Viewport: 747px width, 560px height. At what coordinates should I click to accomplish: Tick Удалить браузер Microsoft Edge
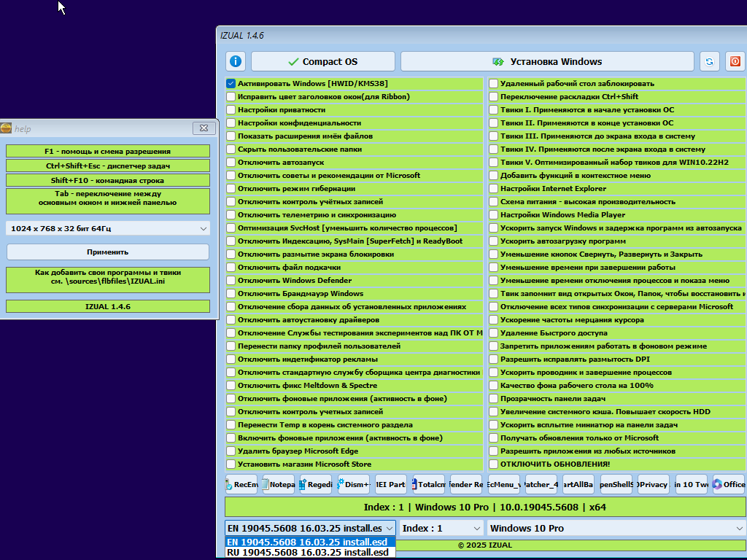point(231,451)
